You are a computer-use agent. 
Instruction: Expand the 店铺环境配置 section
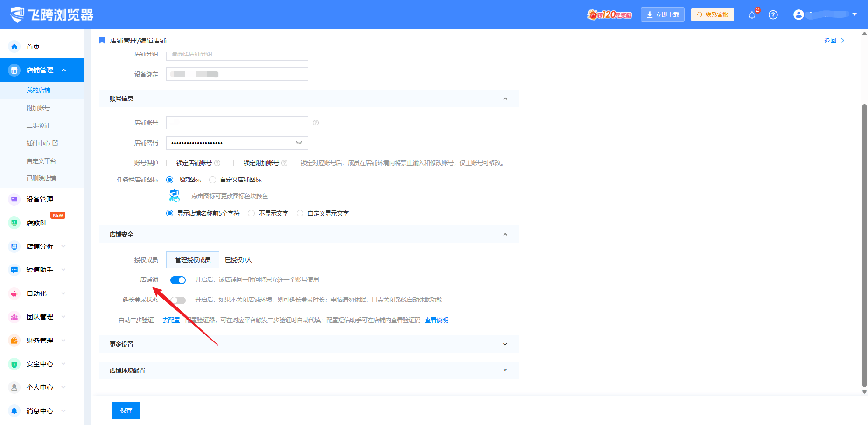tap(309, 370)
